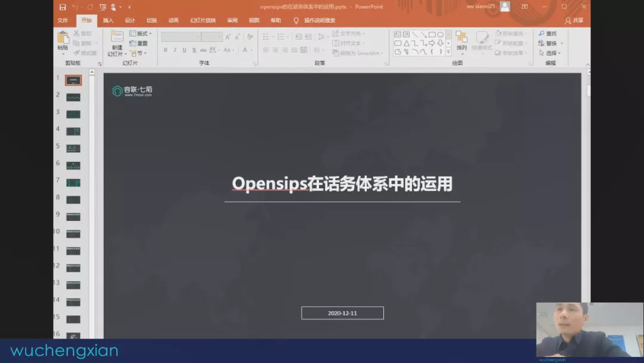
Task: Click the Save icon in quick access toolbar
Action: pyautogui.click(x=63, y=7)
